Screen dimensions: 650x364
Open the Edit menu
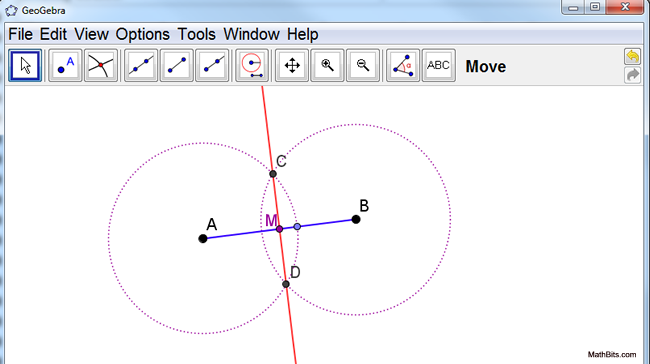click(53, 34)
